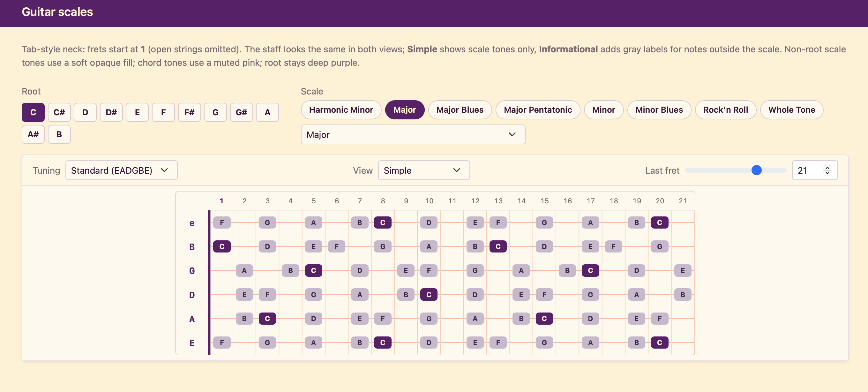This screenshot has width=868, height=392.
Task: Click F note on low E string fret 1
Action: click(222, 343)
